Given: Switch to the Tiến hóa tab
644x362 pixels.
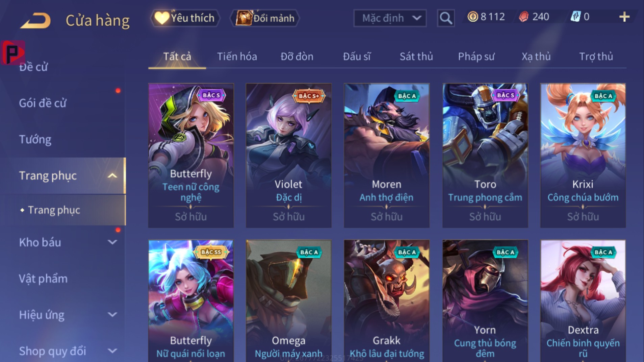Looking at the screenshot, I should (237, 56).
